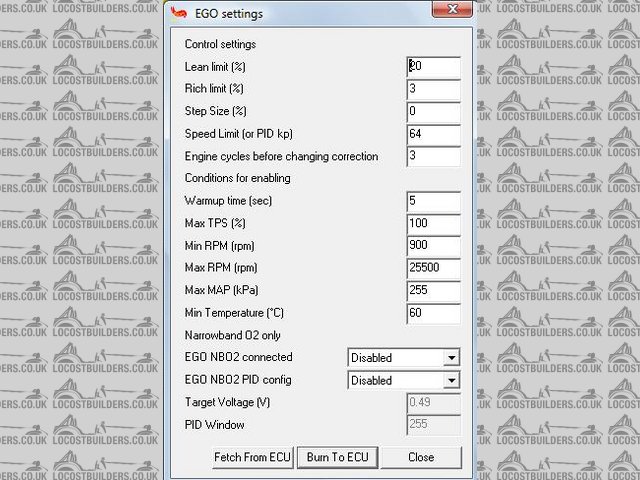Click the EGO NBO2 PID config label
Image resolution: width=640 pixels, height=480 pixels.
(x=238, y=380)
